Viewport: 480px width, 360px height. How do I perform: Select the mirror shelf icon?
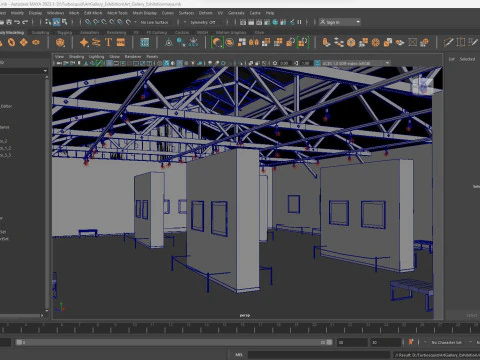click(x=254, y=42)
